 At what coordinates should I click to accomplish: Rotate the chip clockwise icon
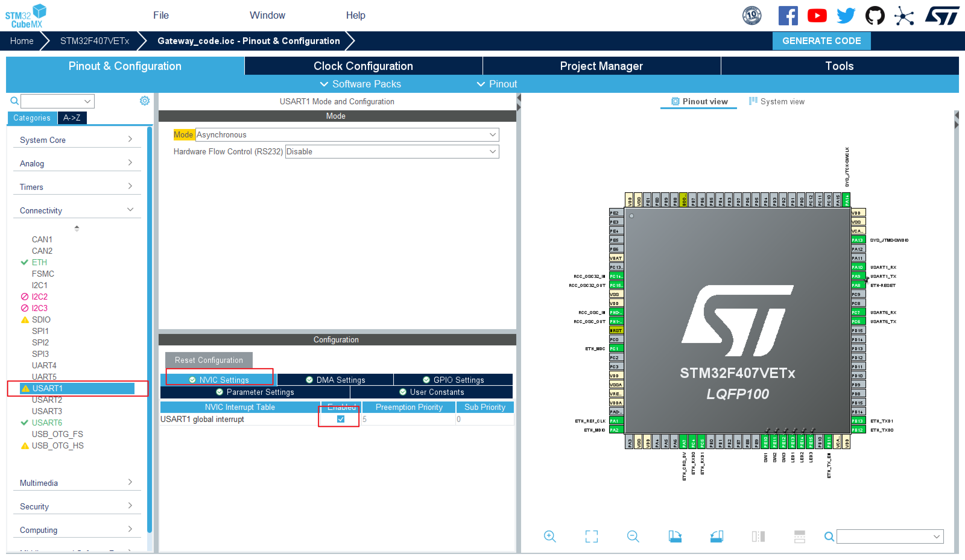675,536
